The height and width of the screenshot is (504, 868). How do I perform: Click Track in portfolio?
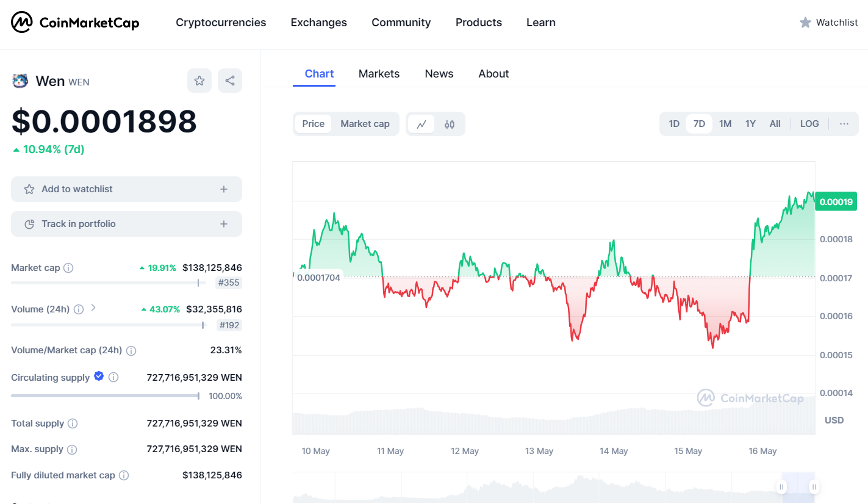click(126, 224)
